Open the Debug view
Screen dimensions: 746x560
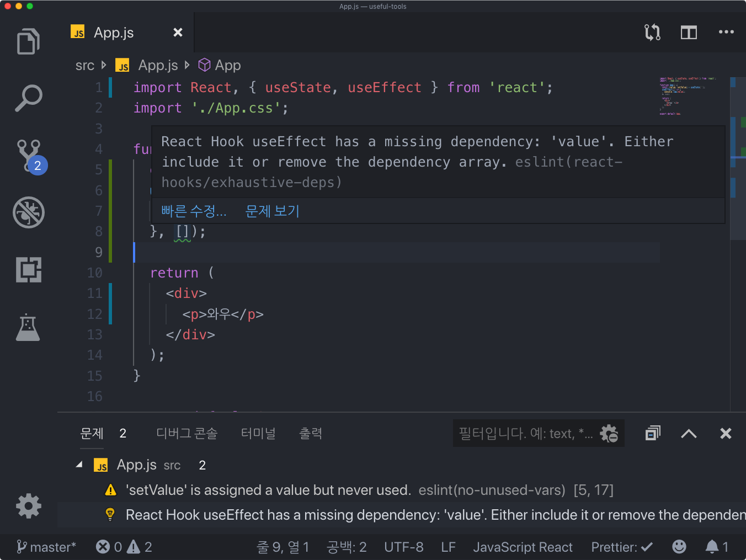29,212
